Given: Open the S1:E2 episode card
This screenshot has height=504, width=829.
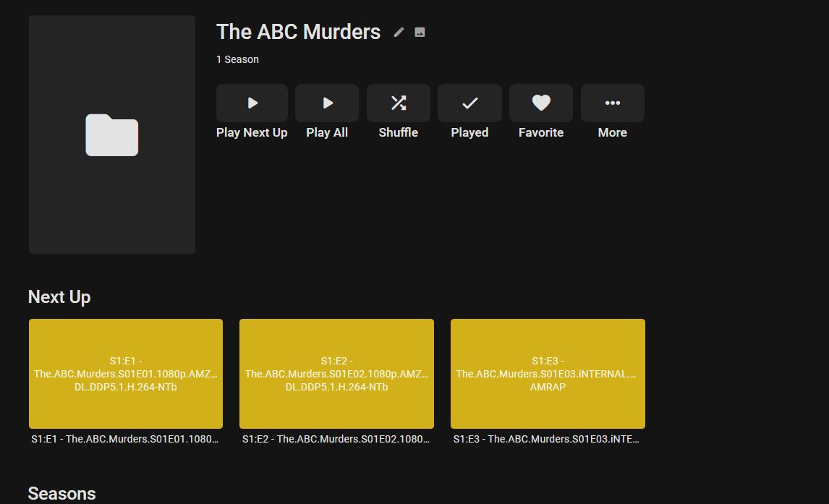Looking at the screenshot, I should pyautogui.click(x=337, y=374).
